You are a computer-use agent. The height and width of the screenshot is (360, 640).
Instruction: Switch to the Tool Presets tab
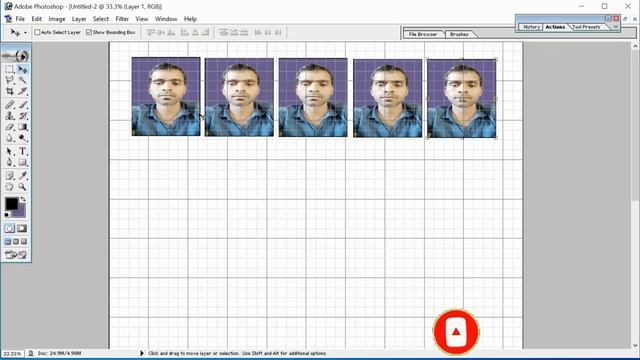(586, 27)
